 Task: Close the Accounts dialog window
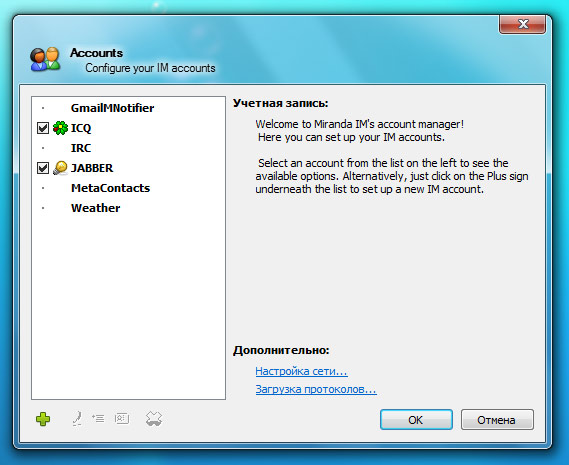coord(523,24)
